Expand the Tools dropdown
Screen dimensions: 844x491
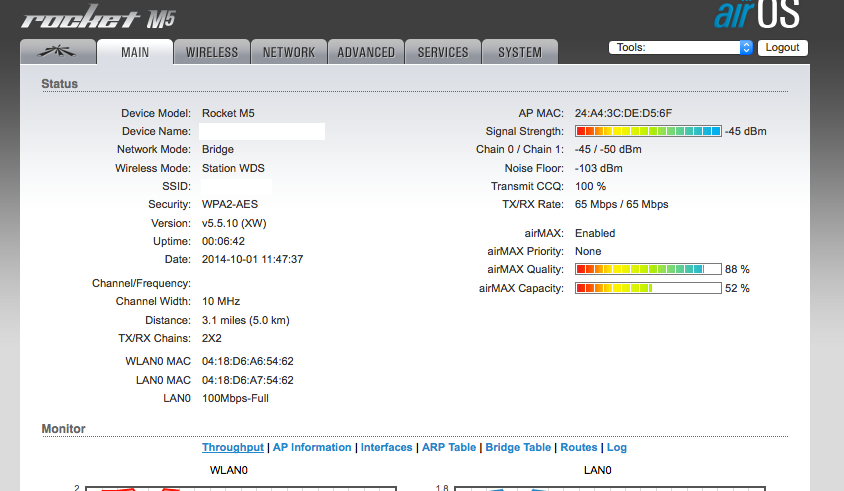(680, 47)
